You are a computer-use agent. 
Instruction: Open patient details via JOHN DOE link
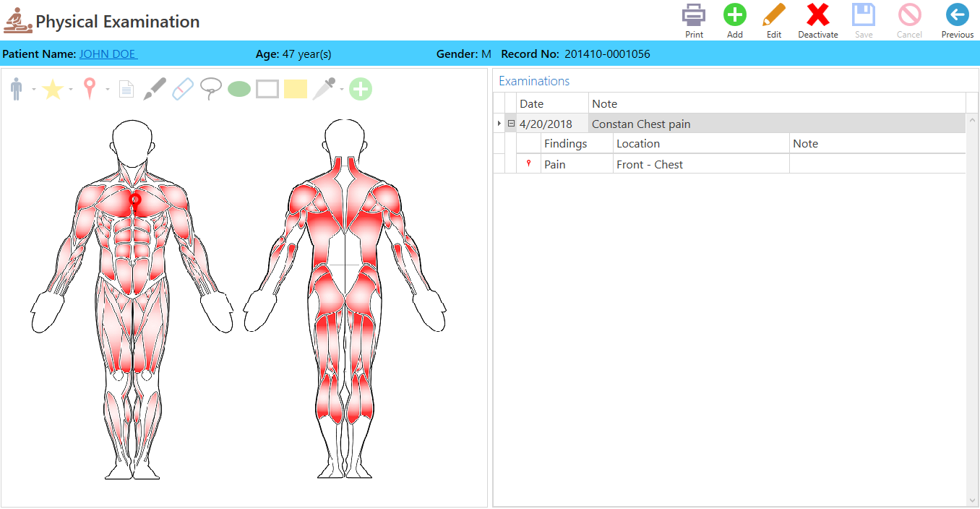coord(107,53)
